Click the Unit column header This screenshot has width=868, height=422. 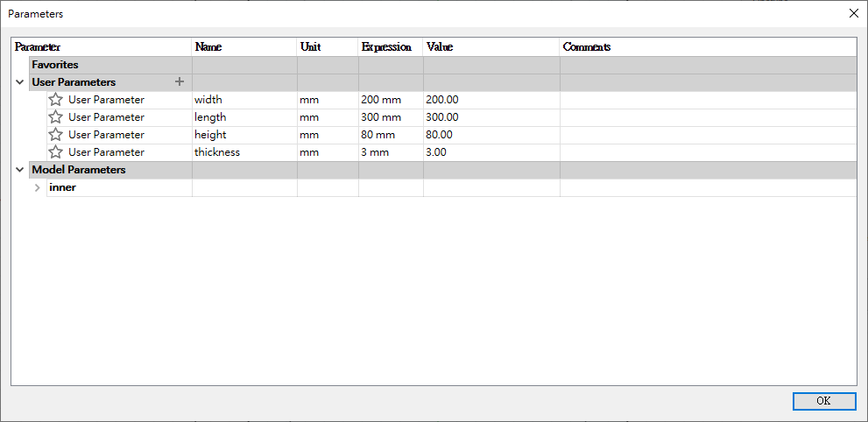[310, 46]
